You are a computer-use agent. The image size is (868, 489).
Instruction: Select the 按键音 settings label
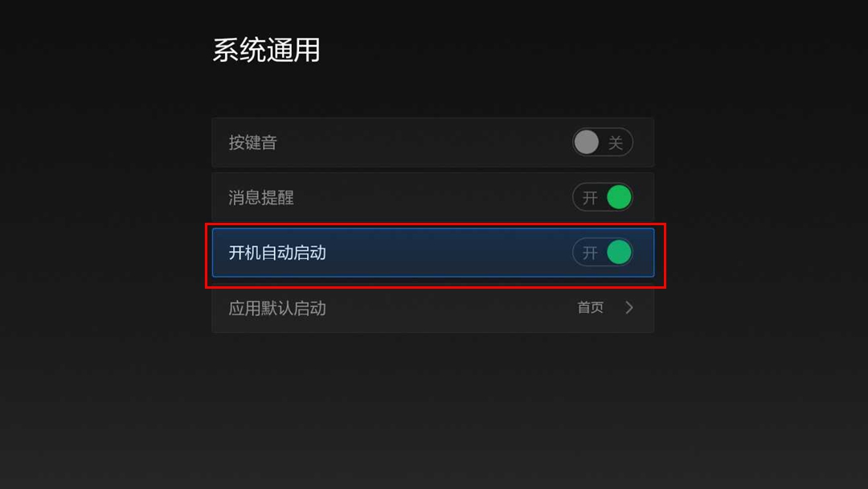(x=253, y=143)
